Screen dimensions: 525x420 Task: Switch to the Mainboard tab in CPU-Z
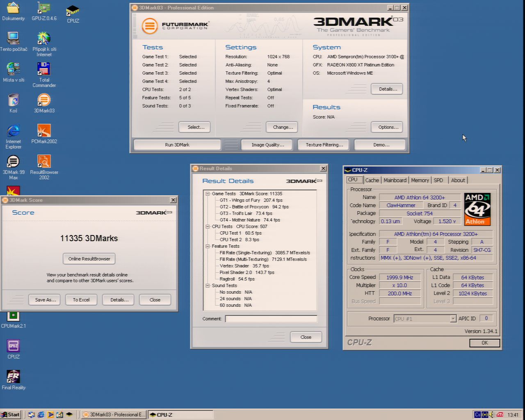pos(395,180)
